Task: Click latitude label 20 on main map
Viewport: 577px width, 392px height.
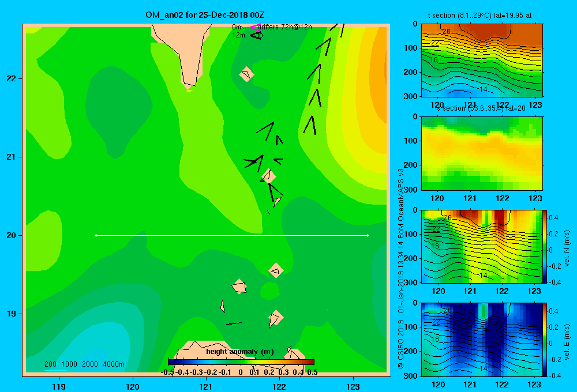Action: tap(12, 235)
